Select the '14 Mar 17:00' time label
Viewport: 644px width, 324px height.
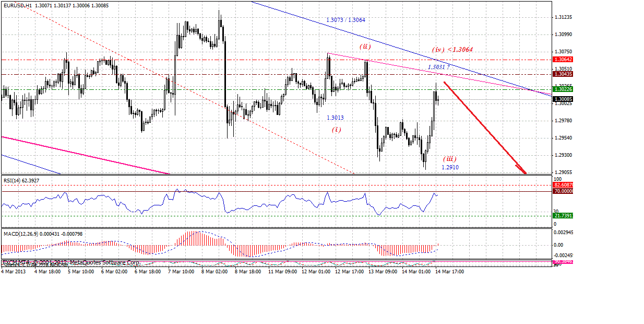point(449,272)
